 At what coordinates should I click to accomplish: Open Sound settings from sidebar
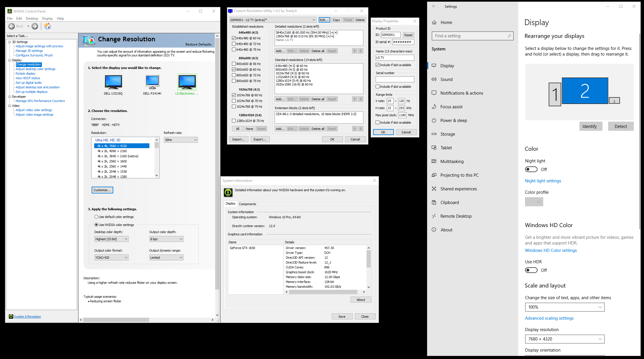pyautogui.click(x=446, y=79)
